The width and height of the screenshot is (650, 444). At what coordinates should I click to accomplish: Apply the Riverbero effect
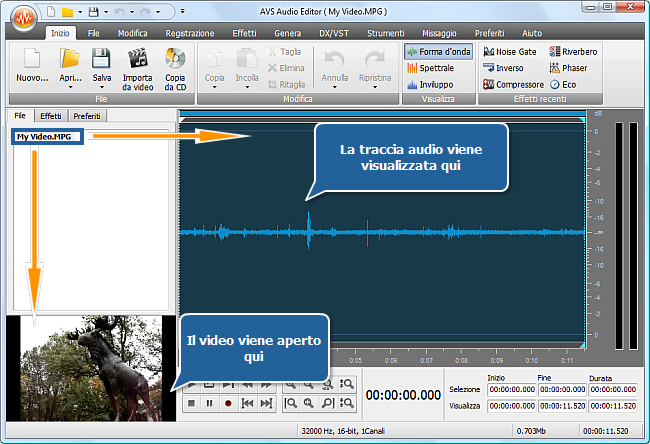click(x=579, y=51)
